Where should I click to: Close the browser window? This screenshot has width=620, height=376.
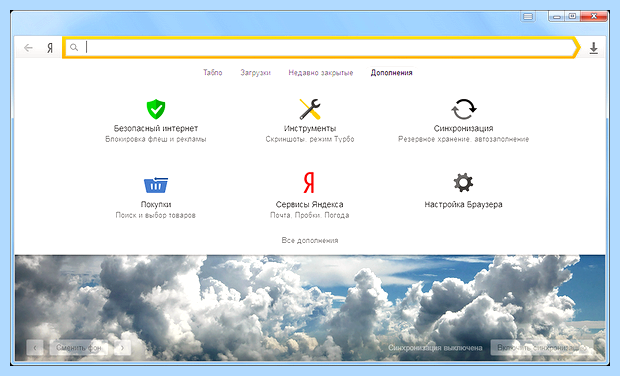(594, 17)
